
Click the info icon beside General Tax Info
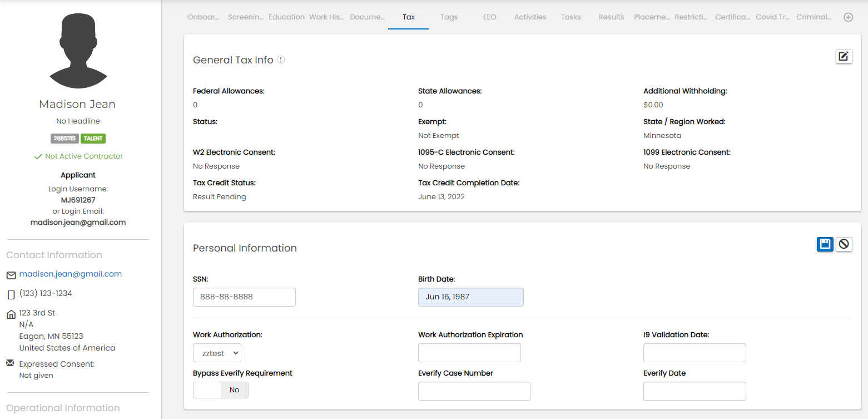pos(281,60)
